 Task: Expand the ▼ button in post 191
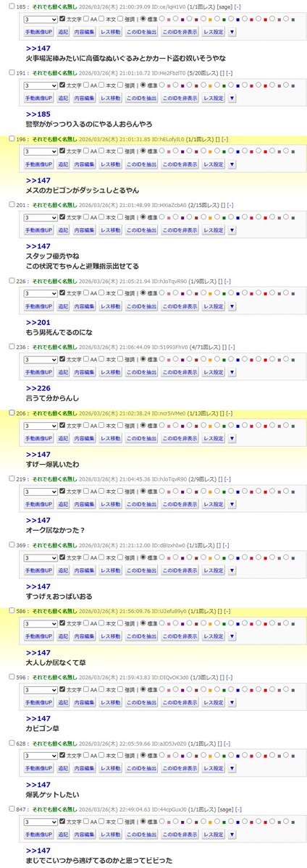click(232, 98)
